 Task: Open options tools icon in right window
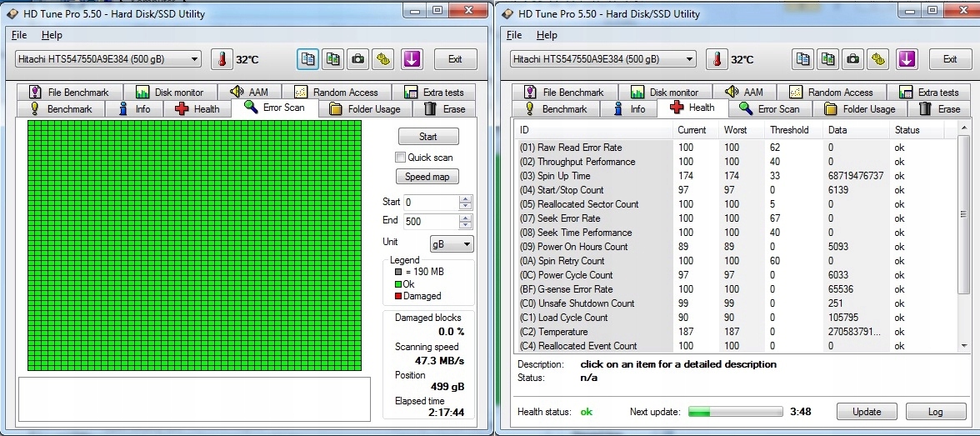click(878, 59)
